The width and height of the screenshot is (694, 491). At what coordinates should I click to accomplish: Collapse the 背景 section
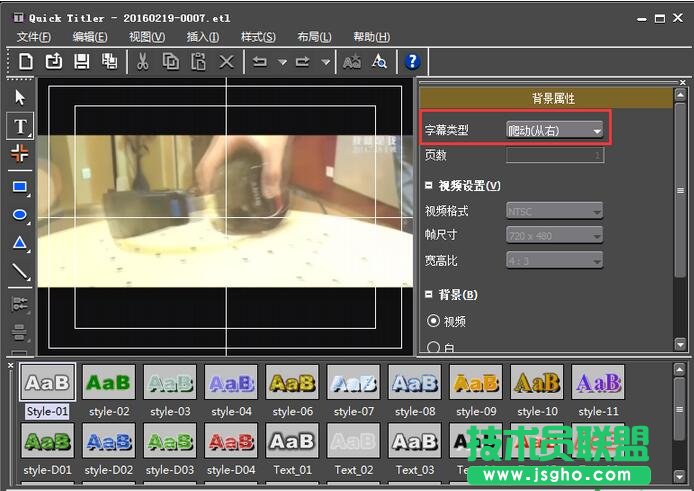click(x=429, y=295)
